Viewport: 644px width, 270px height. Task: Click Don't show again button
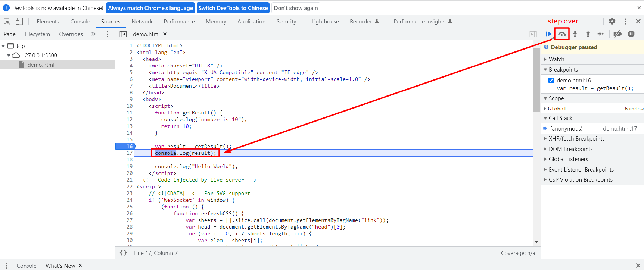point(296,8)
